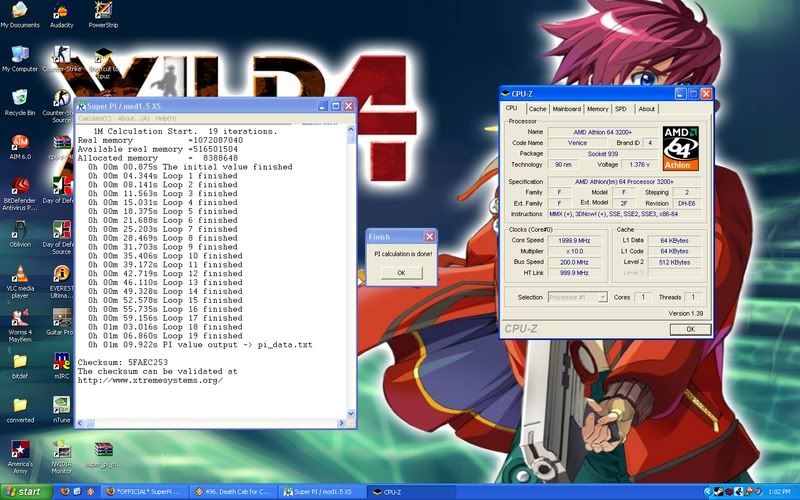This screenshot has width=800, height=500.
Task: Click the OK button in CPU-Z
Action: (690, 329)
